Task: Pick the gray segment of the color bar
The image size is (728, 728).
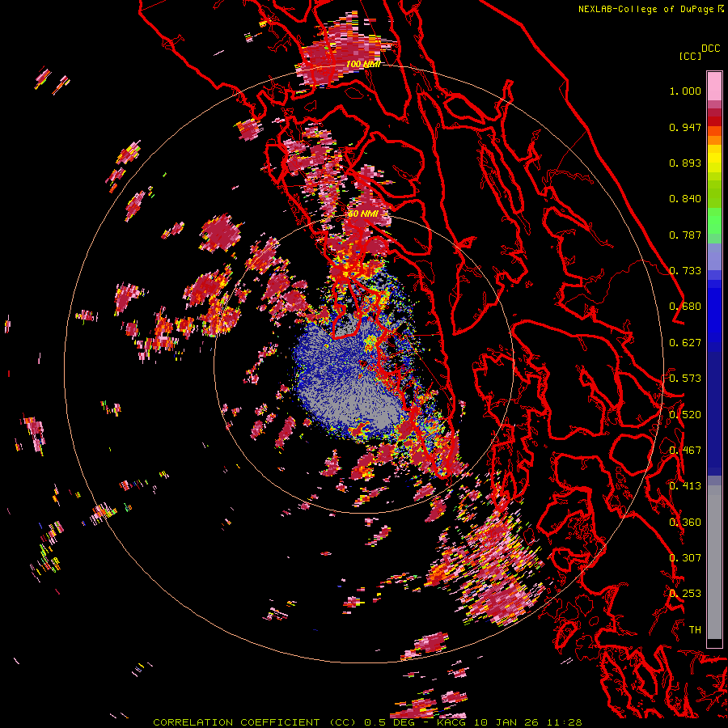Action: pyautogui.click(x=714, y=562)
